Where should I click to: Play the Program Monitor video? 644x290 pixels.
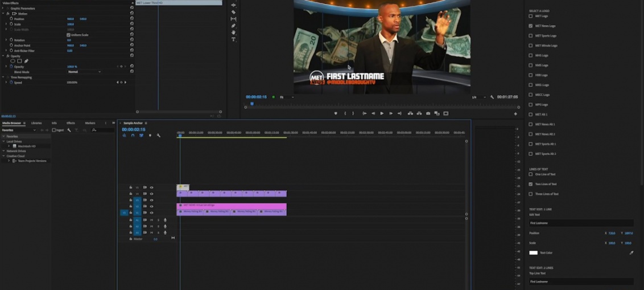(382, 113)
